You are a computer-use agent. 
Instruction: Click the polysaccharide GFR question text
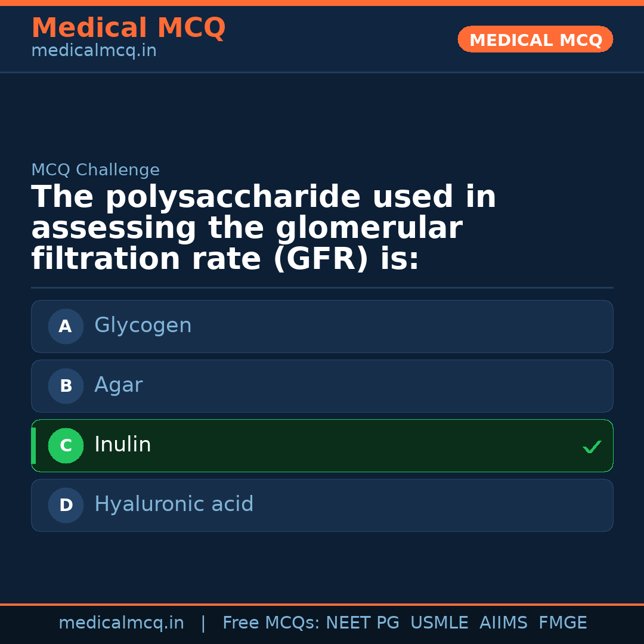[264, 228]
